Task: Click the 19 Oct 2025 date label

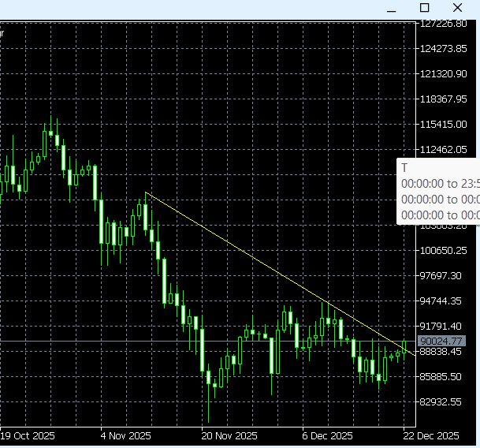Action: (28, 435)
